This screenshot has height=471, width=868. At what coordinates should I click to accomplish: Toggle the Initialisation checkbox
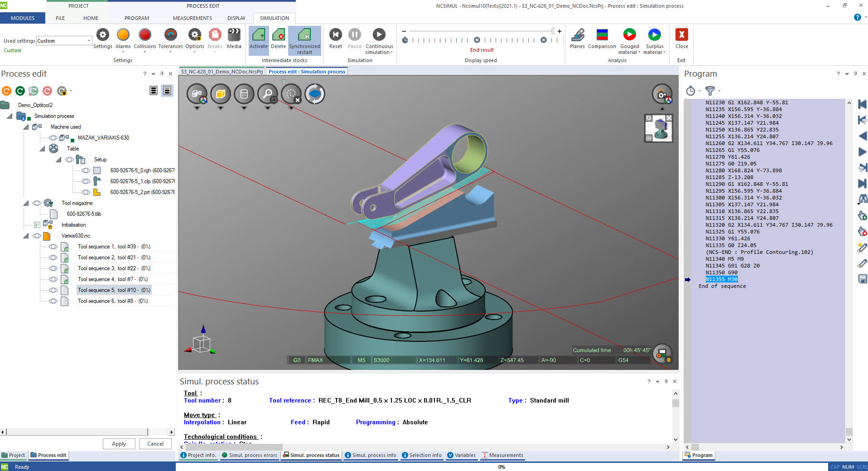point(37,225)
